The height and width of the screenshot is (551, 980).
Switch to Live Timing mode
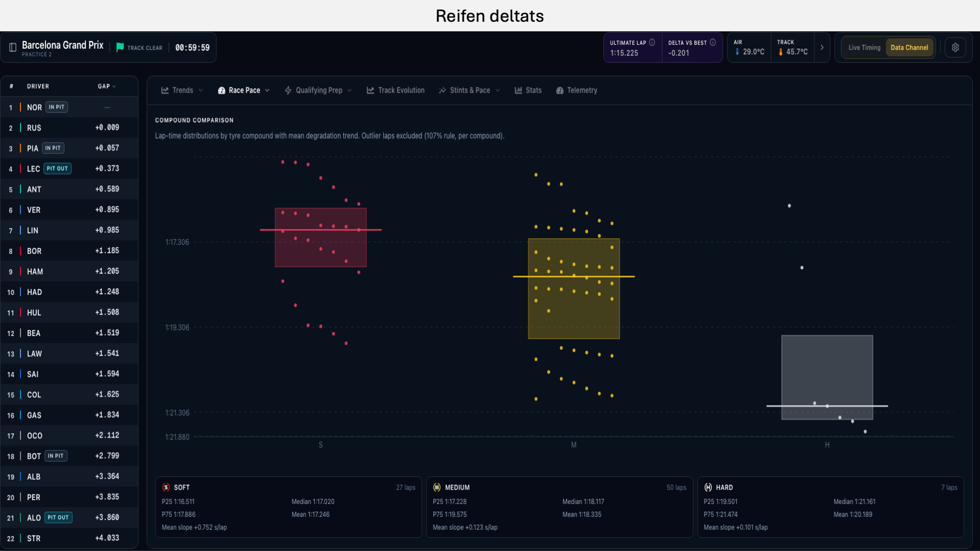coord(864,47)
